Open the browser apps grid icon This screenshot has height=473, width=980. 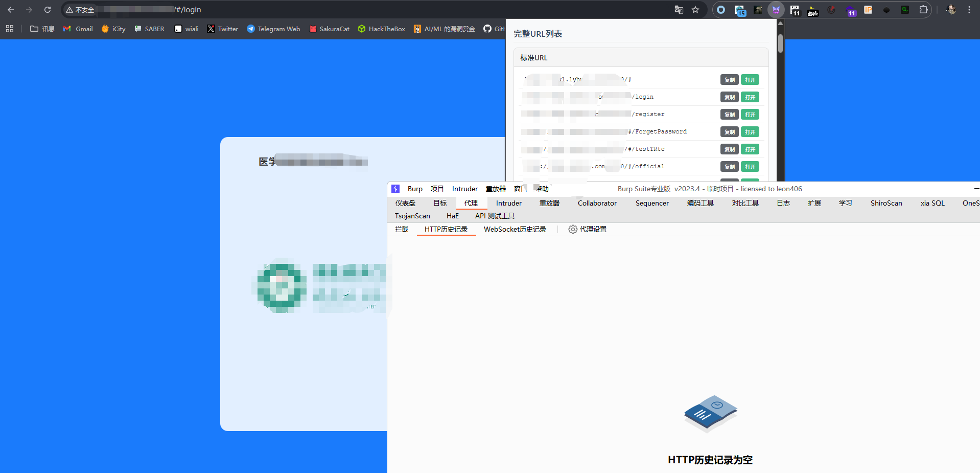pyautogui.click(x=10, y=29)
